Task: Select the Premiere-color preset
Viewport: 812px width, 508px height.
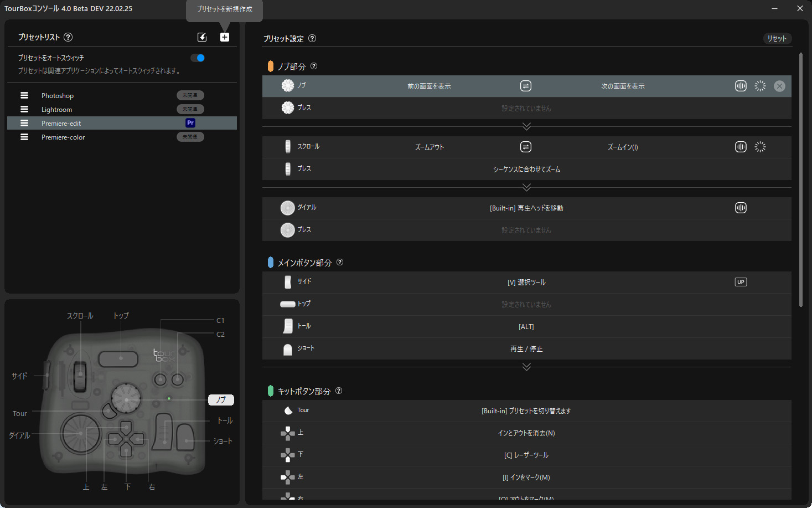Action: [x=63, y=137]
